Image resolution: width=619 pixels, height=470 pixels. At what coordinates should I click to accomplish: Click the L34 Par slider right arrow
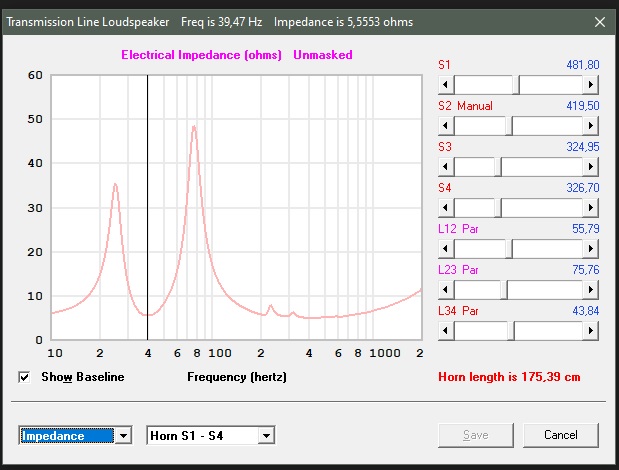591,330
